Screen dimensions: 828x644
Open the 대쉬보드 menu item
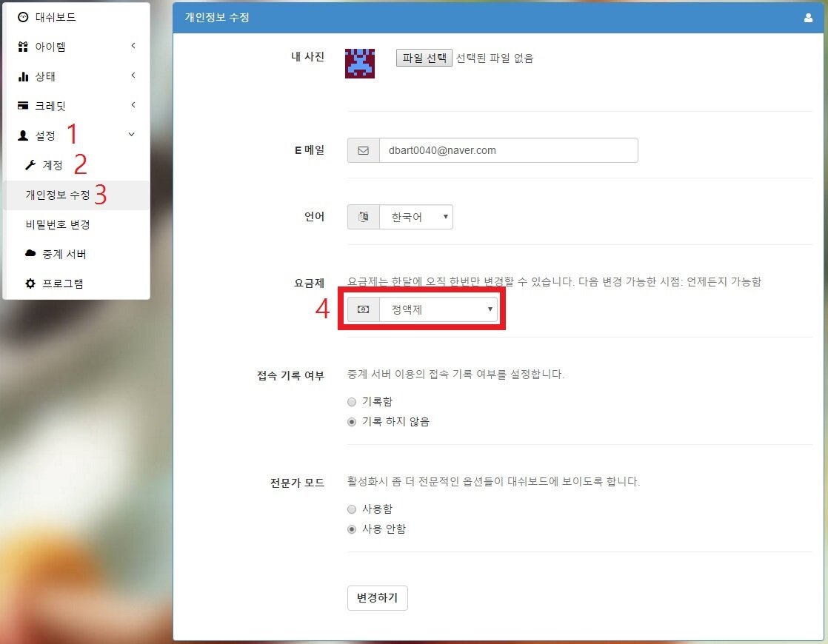click(x=76, y=18)
